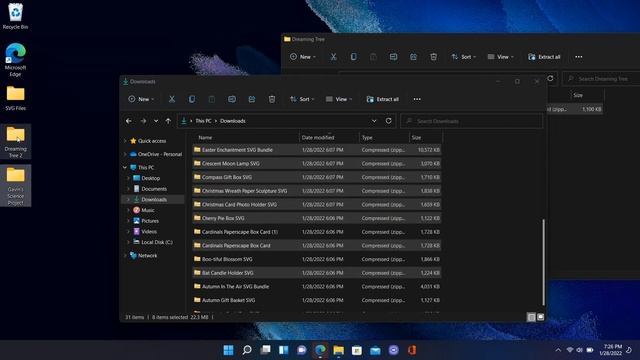Go up one folder level in Downloads
This screenshot has height=360, width=640.
pos(168,121)
